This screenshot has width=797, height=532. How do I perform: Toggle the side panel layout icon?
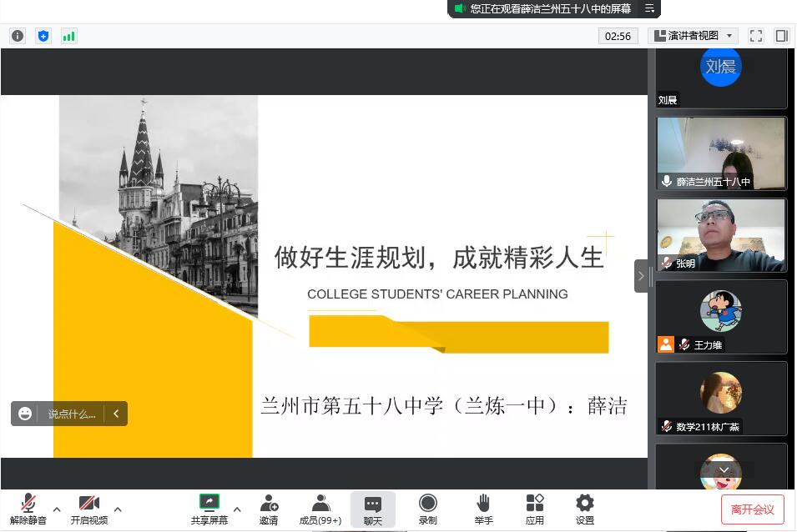point(781,36)
